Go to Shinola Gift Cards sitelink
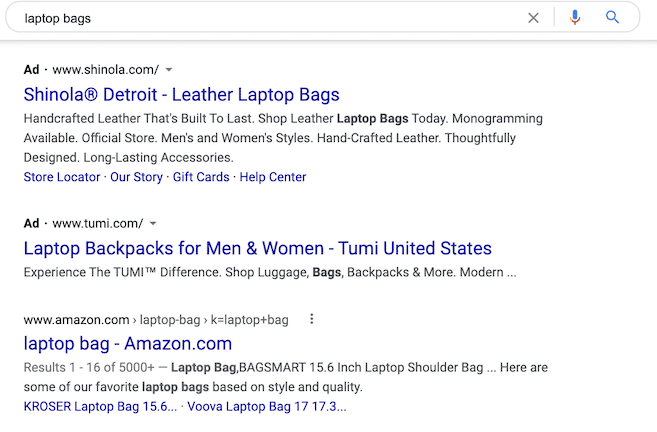 (x=202, y=177)
